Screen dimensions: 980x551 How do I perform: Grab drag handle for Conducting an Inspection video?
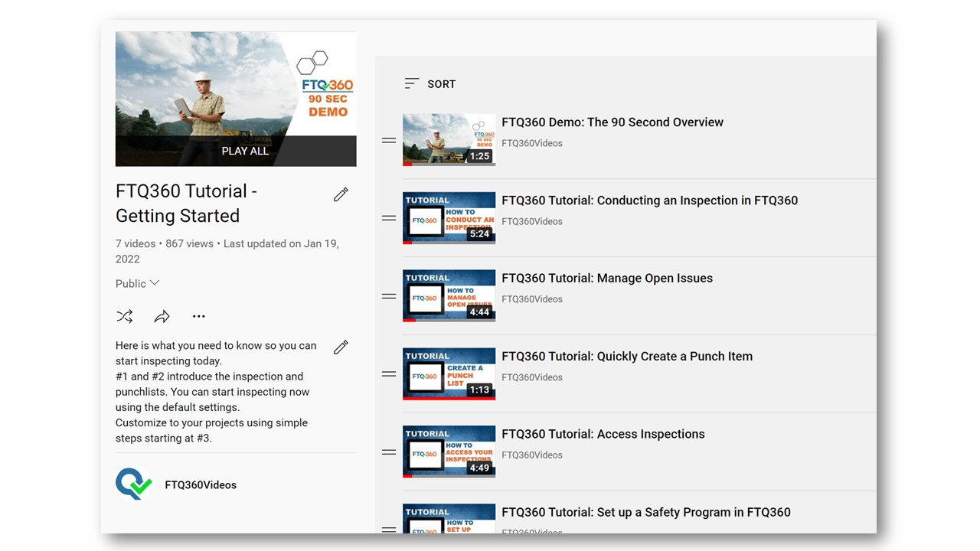[x=389, y=218]
